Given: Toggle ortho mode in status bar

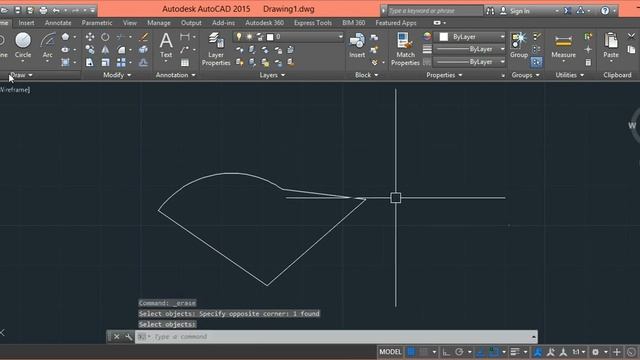Looking at the screenshot, I should tap(446, 352).
